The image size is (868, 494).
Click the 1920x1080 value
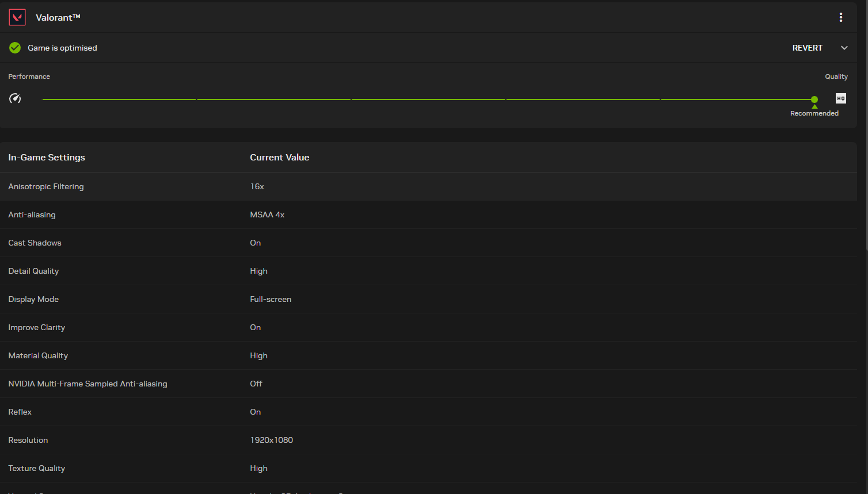[x=272, y=440]
